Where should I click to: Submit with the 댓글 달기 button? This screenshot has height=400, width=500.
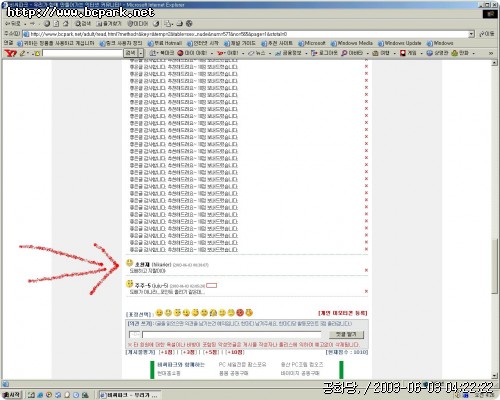(346, 334)
